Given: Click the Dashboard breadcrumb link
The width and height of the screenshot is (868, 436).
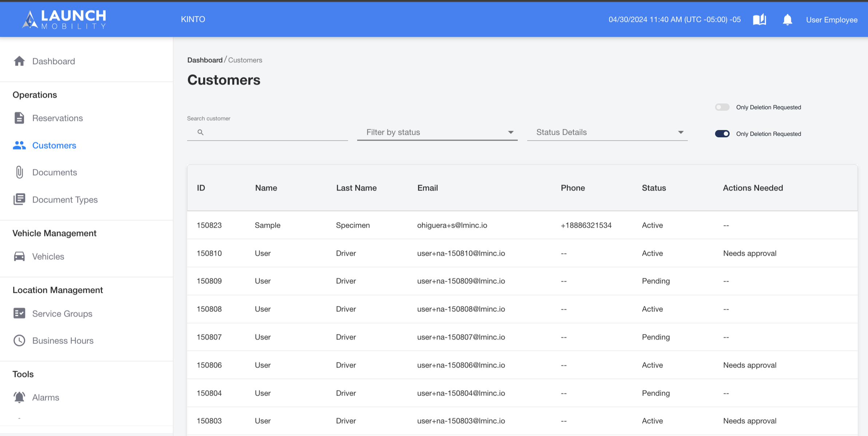Looking at the screenshot, I should (205, 60).
